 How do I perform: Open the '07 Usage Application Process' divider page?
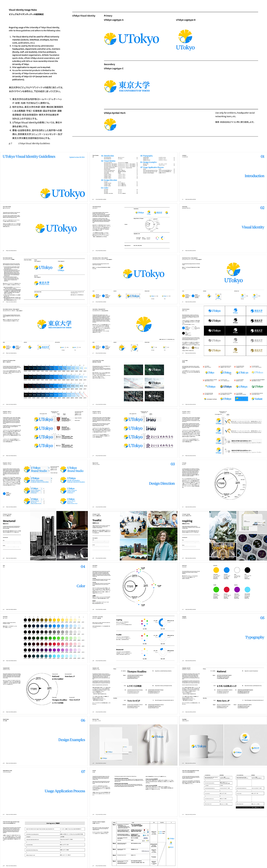point(44,792)
